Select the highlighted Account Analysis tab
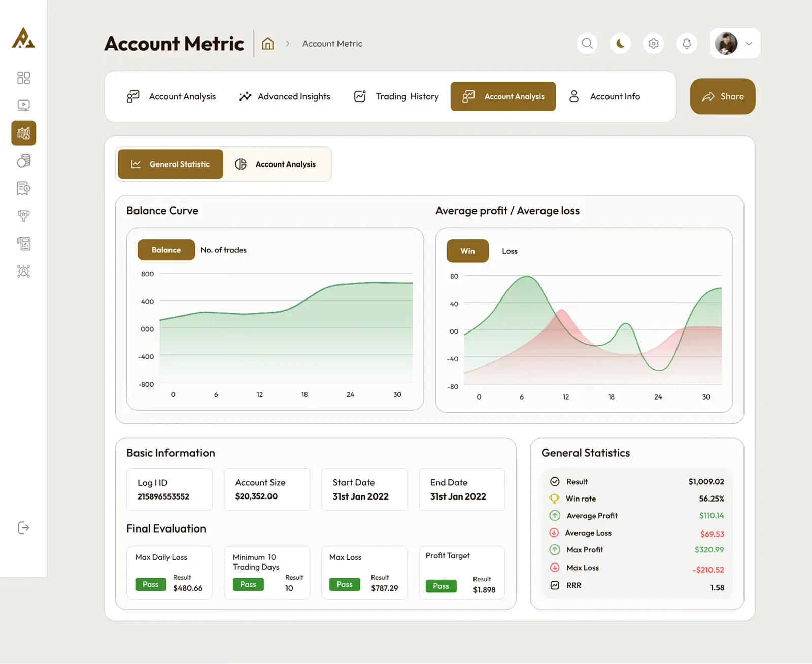The width and height of the screenshot is (812, 664). (503, 96)
